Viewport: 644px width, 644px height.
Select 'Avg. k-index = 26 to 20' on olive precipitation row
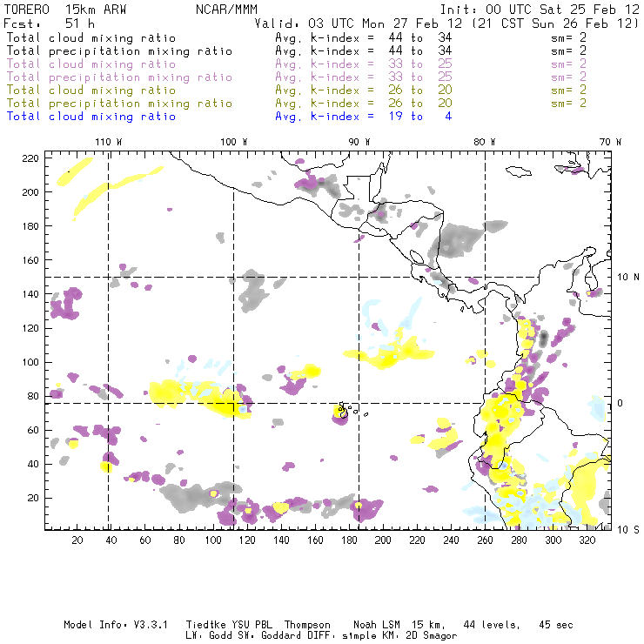pos(364,103)
